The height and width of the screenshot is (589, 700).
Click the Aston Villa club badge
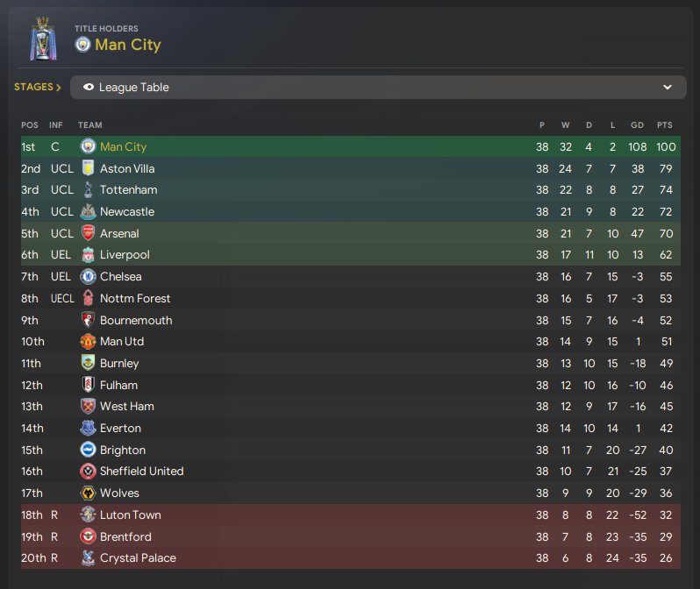[x=88, y=168]
